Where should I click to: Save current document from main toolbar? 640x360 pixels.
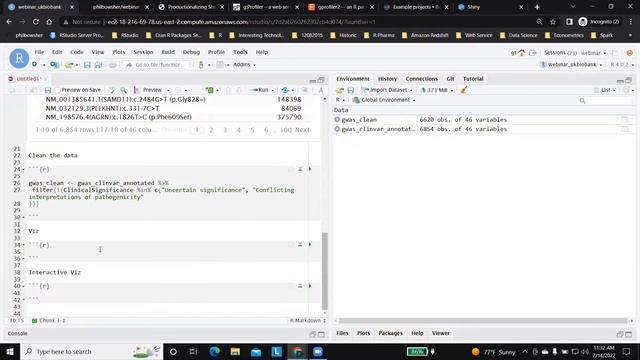(x=87, y=64)
